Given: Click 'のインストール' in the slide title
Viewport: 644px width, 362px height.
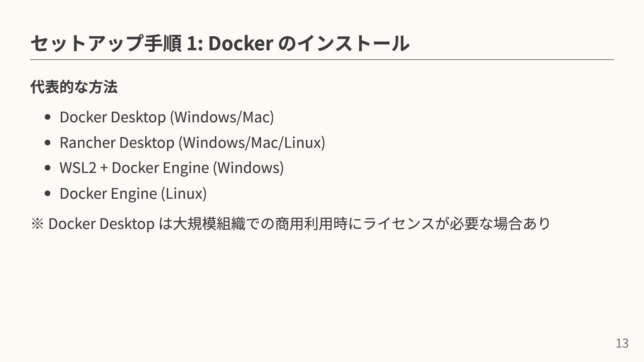Looking at the screenshot, I should (344, 43).
